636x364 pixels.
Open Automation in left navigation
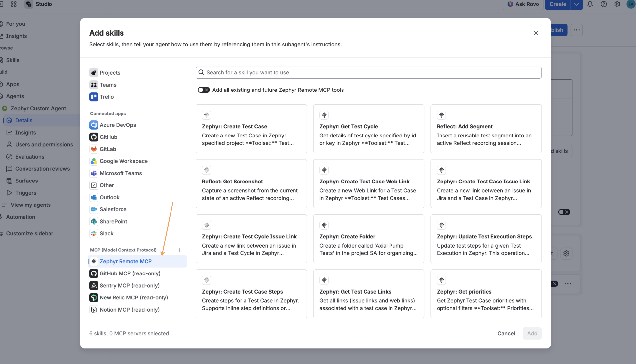click(21, 217)
